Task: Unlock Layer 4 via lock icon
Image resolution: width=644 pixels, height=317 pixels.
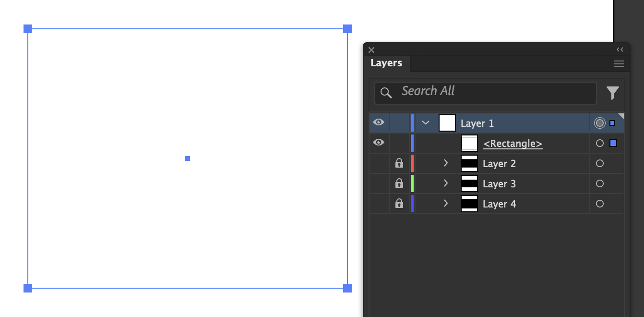Action: (399, 204)
